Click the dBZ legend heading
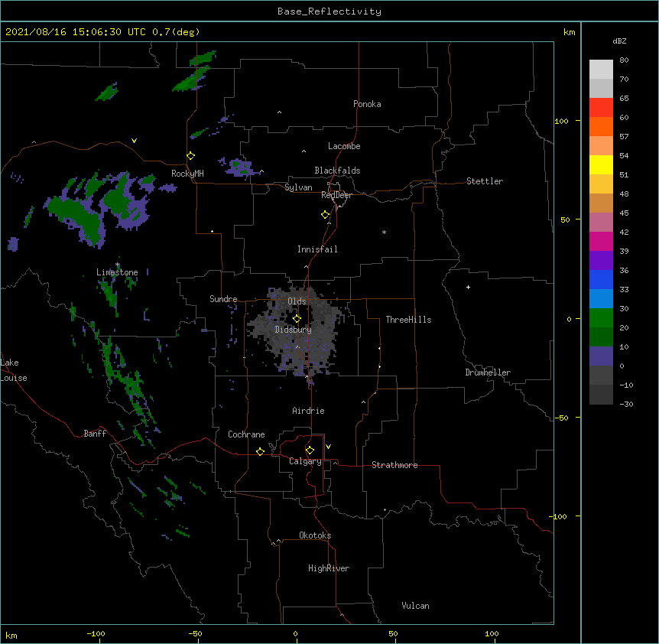The height and width of the screenshot is (644, 659). (619, 41)
